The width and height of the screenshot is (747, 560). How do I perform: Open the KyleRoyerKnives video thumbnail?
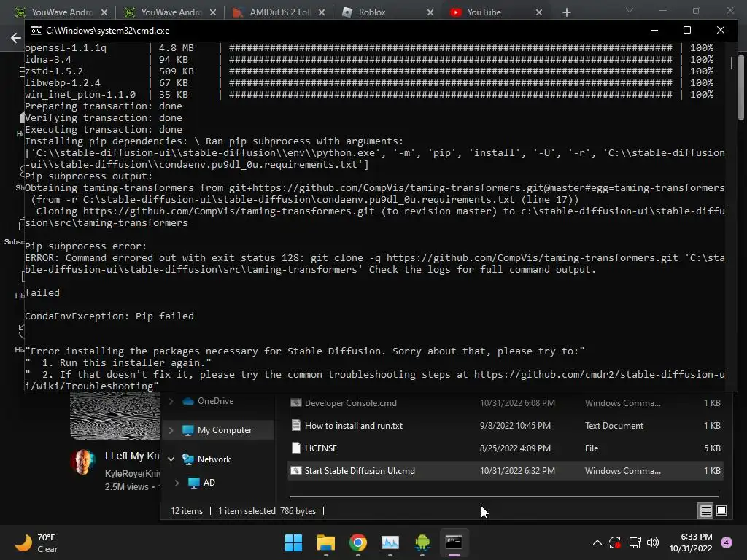tap(115, 416)
